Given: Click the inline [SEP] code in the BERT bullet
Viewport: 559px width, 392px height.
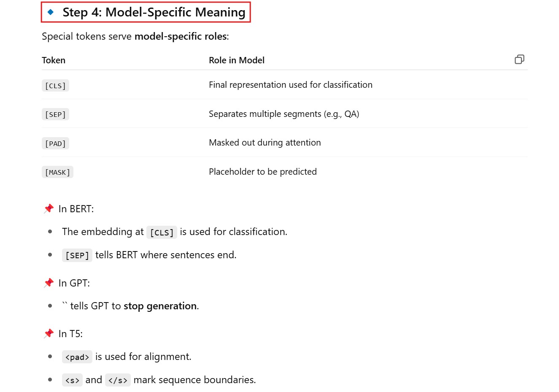Looking at the screenshot, I should click(x=77, y=256).
